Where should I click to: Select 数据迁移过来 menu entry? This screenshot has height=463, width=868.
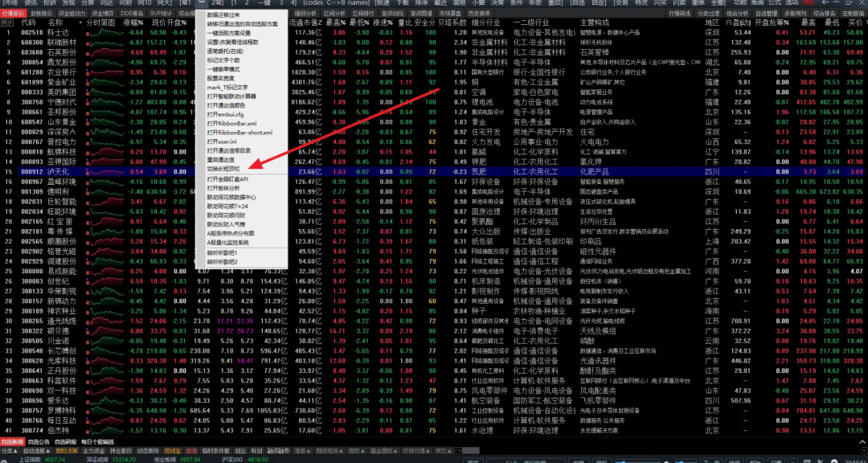(x=223, y=14)
